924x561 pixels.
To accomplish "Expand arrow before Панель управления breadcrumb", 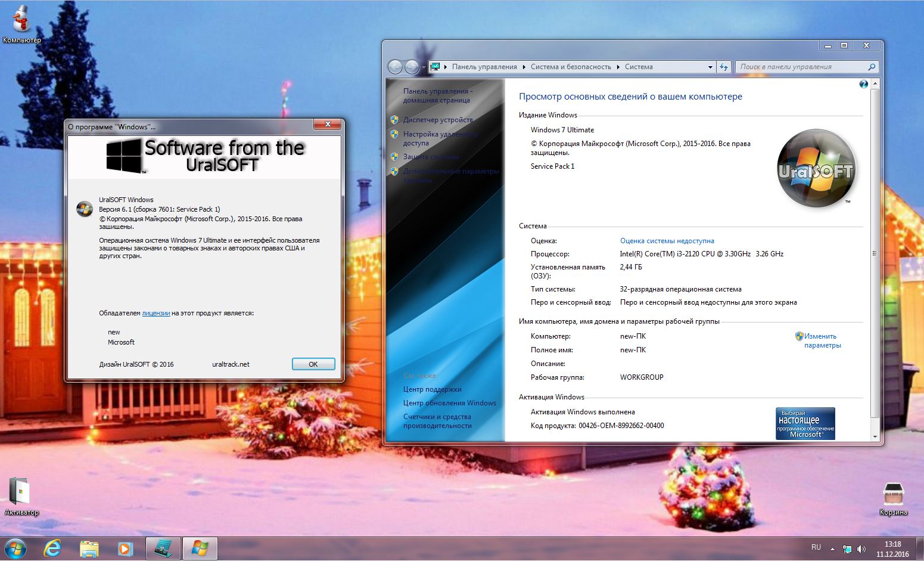I will pos(446,67).
